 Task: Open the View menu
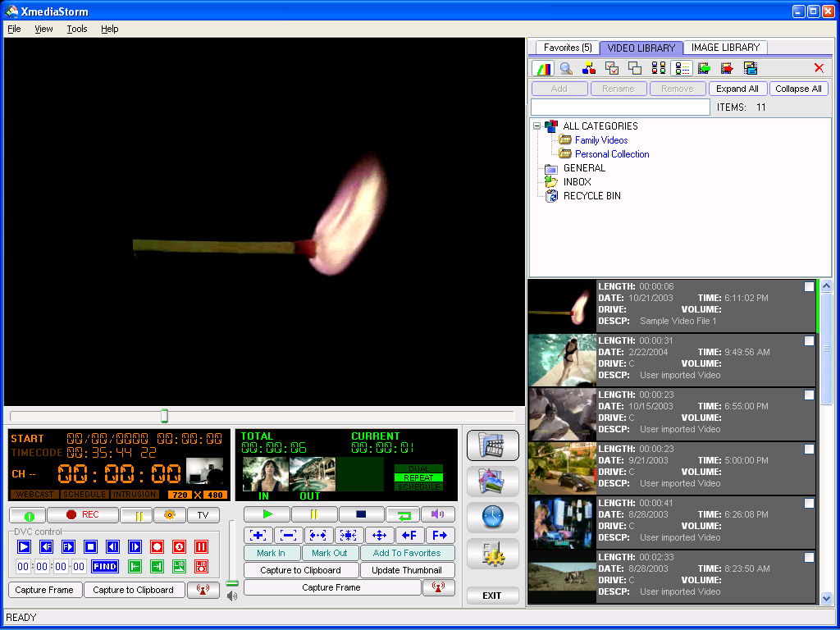pos(43,29)
